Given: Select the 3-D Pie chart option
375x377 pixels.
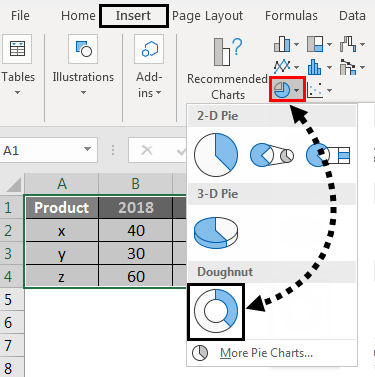Looking at the screenshot, I should click(216, 232).
